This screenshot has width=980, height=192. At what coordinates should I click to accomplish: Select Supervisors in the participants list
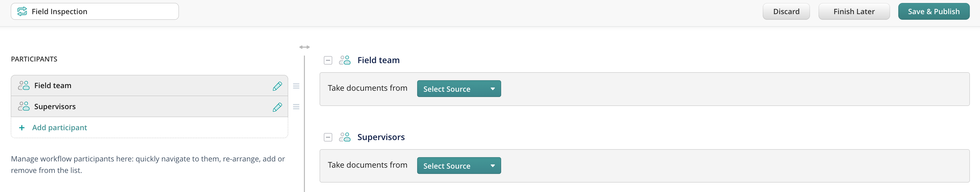click(55, 107)
